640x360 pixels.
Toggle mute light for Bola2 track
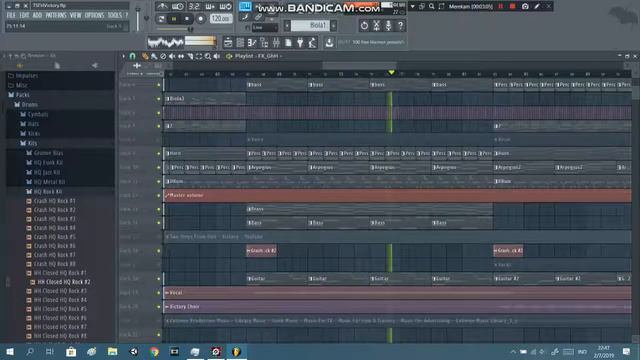tap(159, 99)
